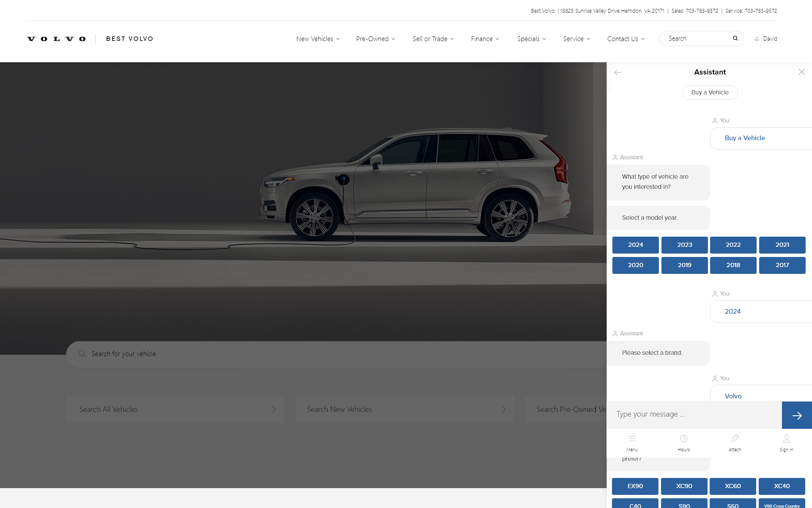Click the Assistant panel title
The height and width of the screenshot is (508, 812).
[x=710, y=72]
